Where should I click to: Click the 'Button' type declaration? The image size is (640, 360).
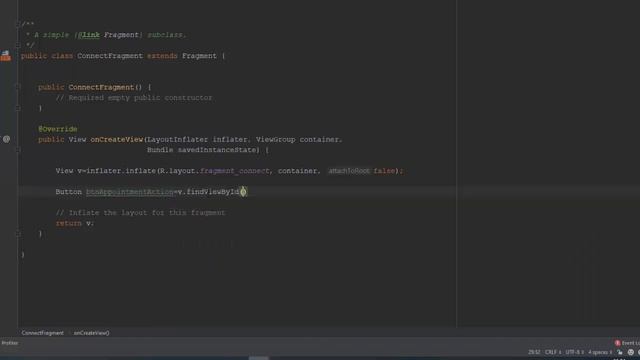(69, 192)
